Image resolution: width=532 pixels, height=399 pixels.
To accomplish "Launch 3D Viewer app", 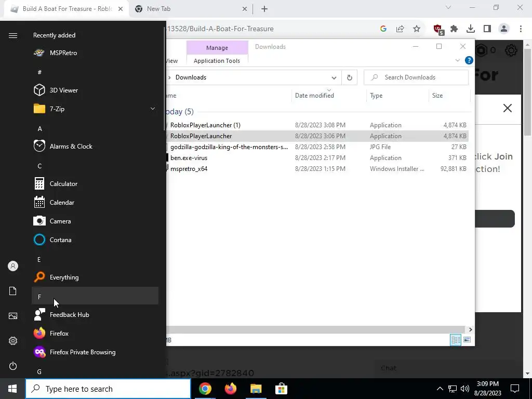I will [x=95, y=90].
